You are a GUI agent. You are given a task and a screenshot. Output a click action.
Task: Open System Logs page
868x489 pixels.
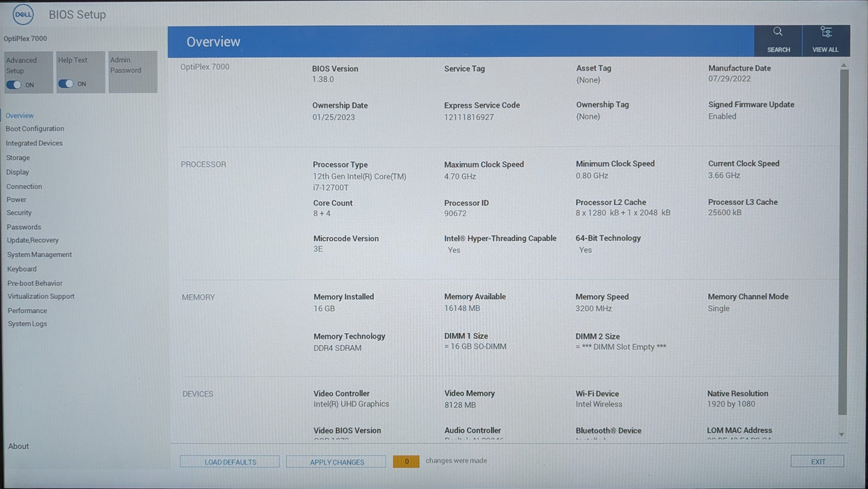point(28,323)
